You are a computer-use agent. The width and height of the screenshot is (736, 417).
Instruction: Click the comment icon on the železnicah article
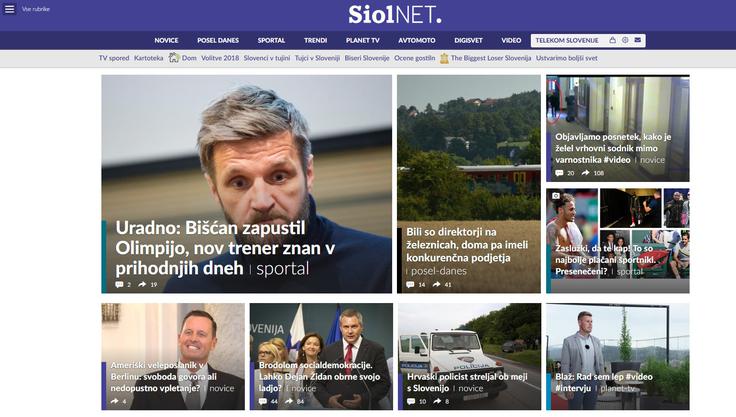[410, 285]
